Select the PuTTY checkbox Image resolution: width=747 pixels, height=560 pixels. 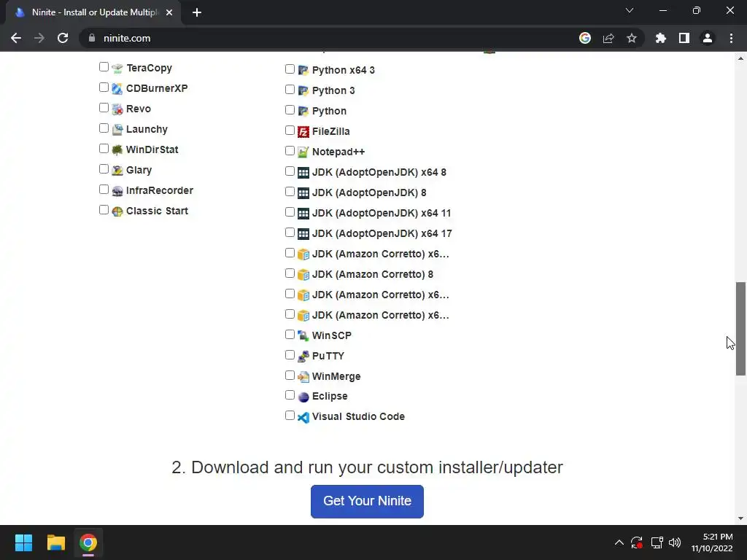point(290,355)
